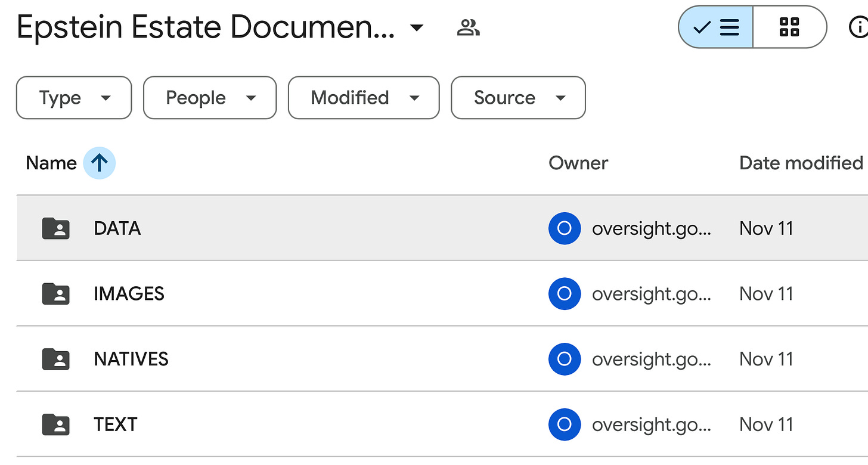Switch to grid layout view
Screen dimensions: 868x465
789,27
